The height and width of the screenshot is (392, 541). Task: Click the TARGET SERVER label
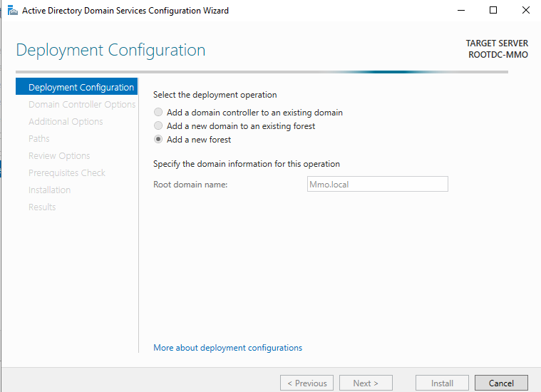[x=497, y=43]
